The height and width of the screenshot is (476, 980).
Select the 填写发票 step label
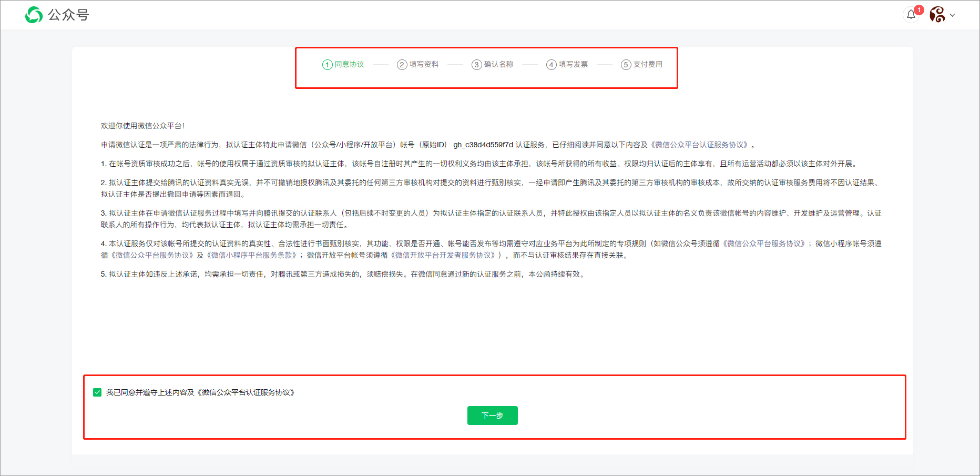pos(574,64)
